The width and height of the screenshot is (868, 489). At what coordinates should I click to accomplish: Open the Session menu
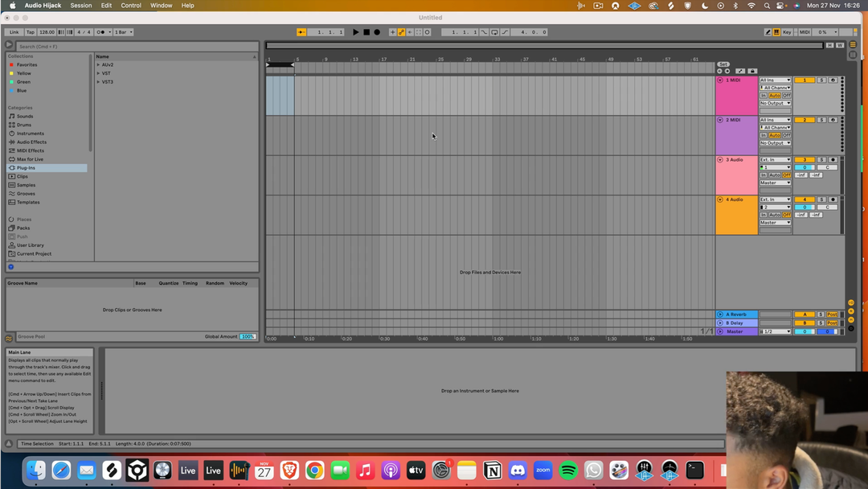(81, 6)
